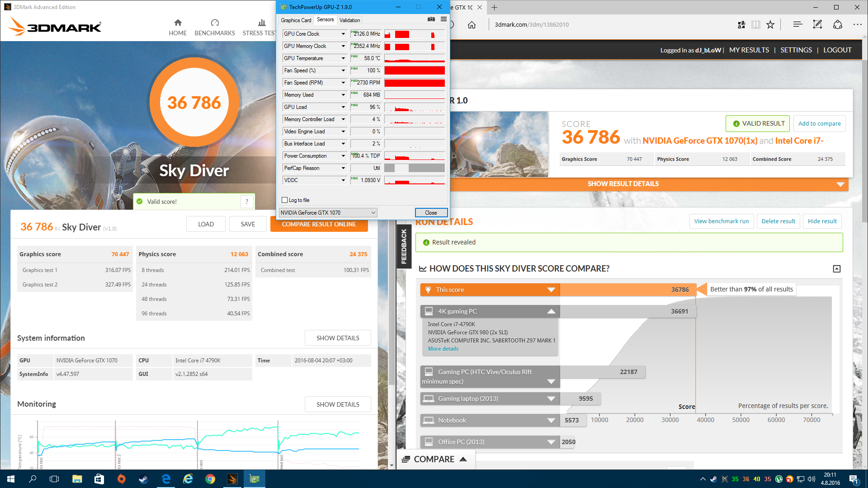Viewport: 868px width, 488px height.
Task: Switch to the Sensors tab in GPU-Z
Action: tap(325, 19)
